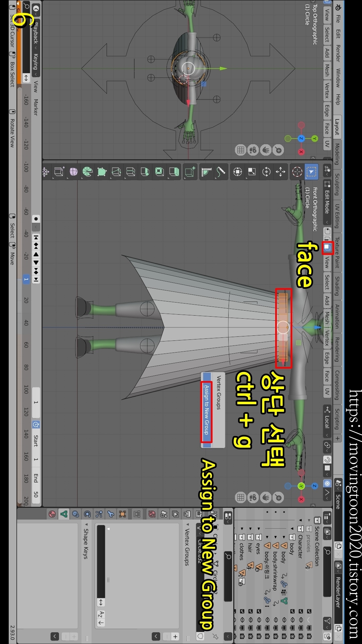Toggle the snap magnet button
Image resolution: width=362 pixels, height=644 pixels.
327,460
